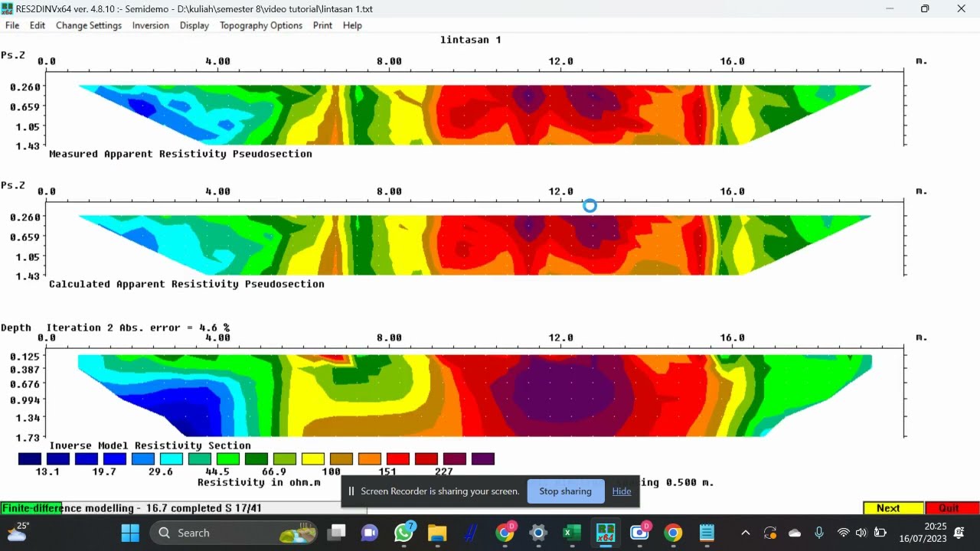This screenshot has width=980, height=551.
Task: Click the battery status tray icon
Action: (x=880, y=533)
